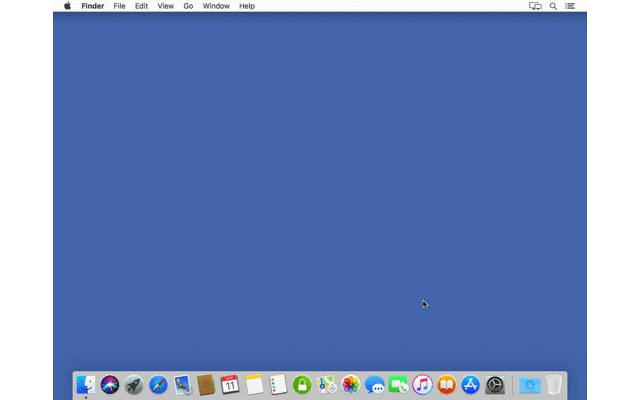Open Launchpad rocket icon
This screenshot has height=400, width=640.
pyautogui.click(x=134, y=384)
